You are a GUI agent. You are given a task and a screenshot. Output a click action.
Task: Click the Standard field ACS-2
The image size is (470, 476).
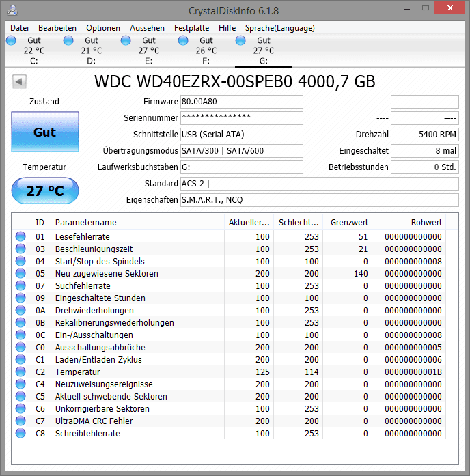pyautogui.click(x=320, y=184)
